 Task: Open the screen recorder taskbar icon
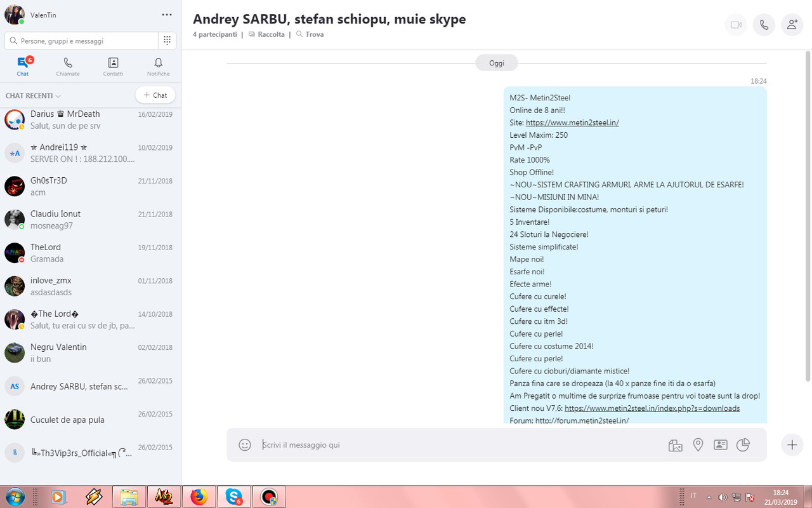pos(268,497)
